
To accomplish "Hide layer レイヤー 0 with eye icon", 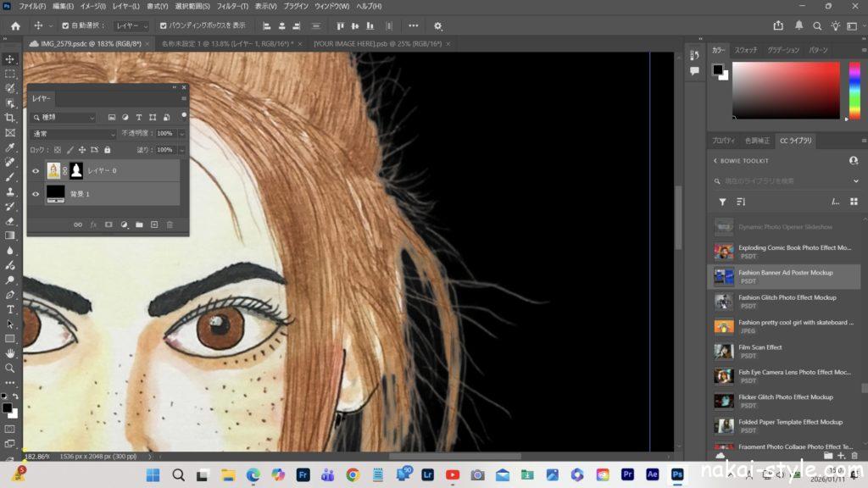I will point(36,171).
